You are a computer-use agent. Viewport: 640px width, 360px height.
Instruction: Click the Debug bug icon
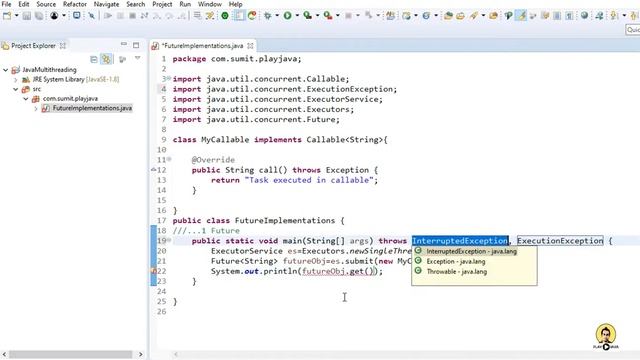[267, 16]
